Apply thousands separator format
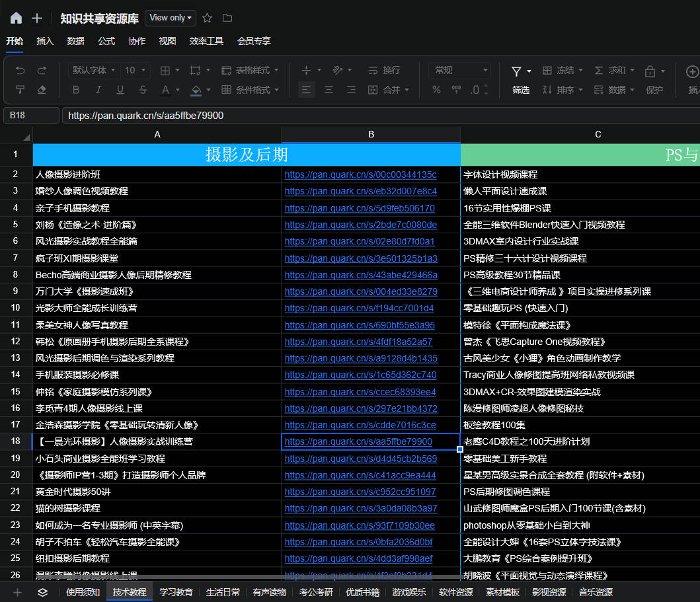This screenshot has width=700, height=602. (456, 90)
